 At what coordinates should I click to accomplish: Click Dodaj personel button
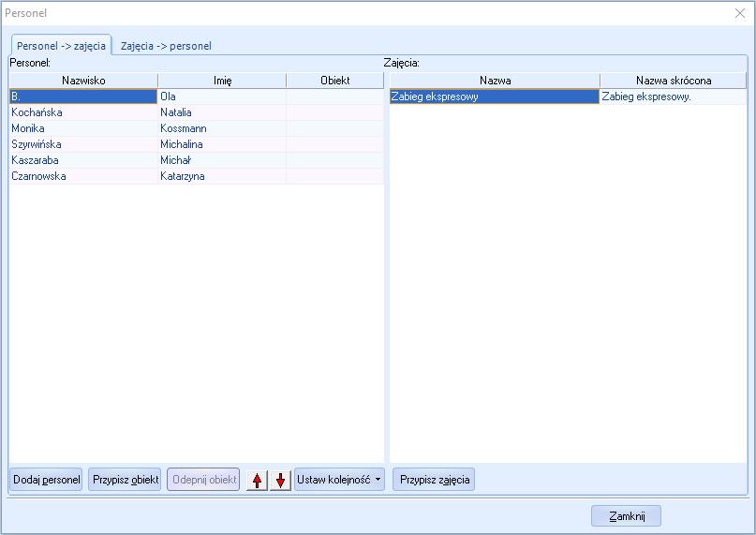tap(46, 480)
